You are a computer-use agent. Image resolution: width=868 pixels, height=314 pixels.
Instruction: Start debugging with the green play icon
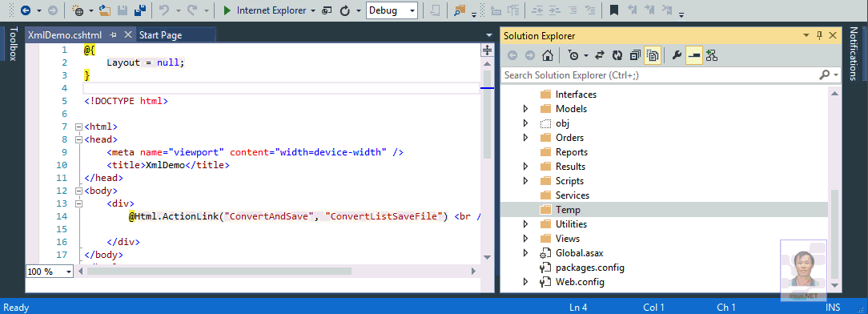(227, 10)
